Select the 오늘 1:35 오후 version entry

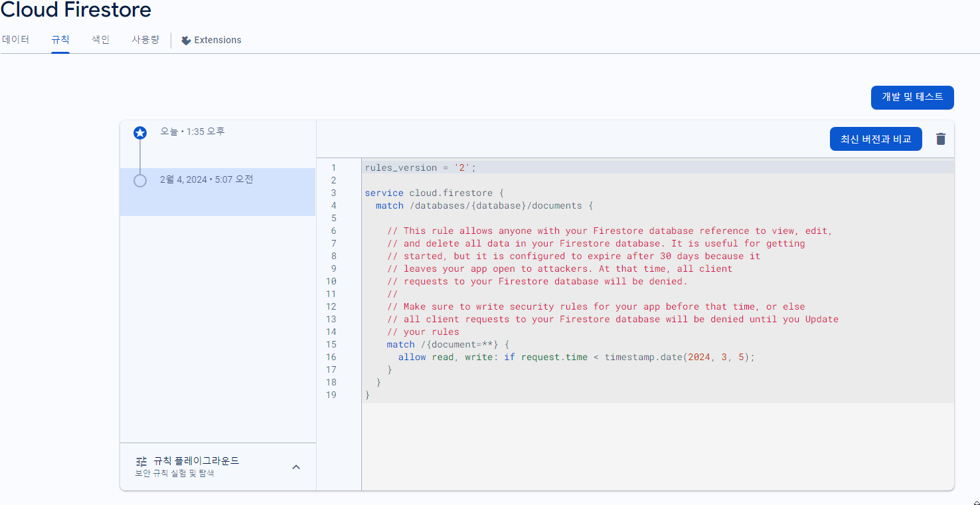218,144
